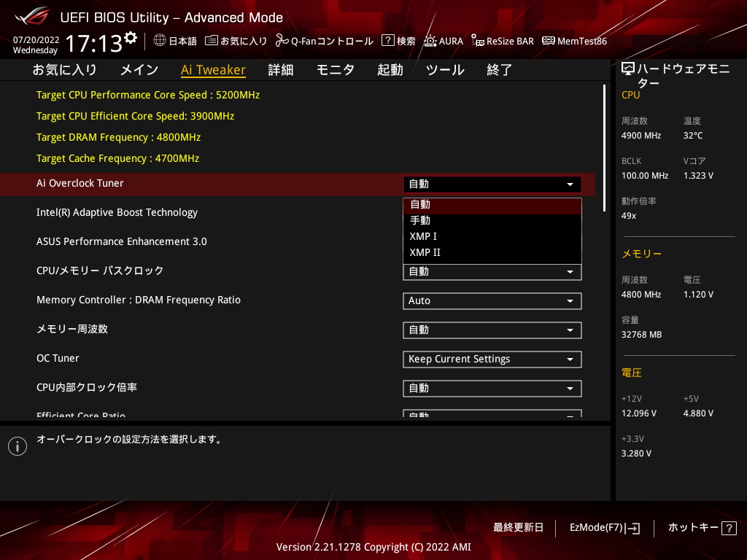Viewport: 747px width, 560px height.
Task: Open the 起動 boot tab
Action: tap(390, 70)
